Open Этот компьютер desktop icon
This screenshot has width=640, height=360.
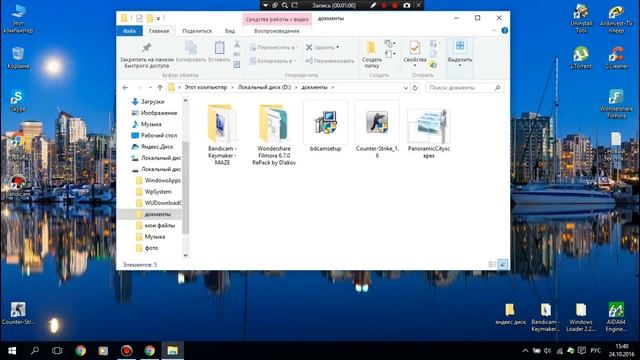17,19
